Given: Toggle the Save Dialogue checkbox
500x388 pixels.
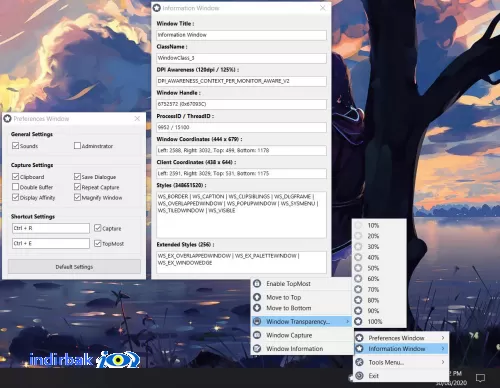Looking at the screenshot, I should pos(77,176).
